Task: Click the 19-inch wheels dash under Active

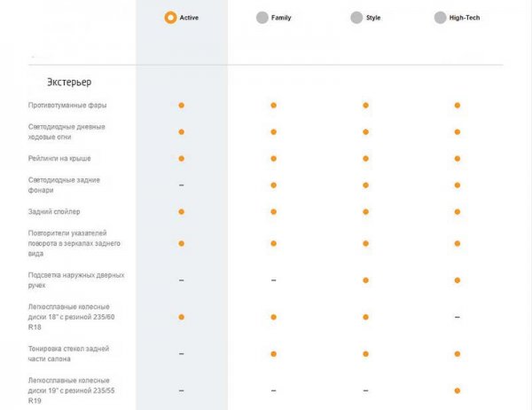Action: point(182,390)
